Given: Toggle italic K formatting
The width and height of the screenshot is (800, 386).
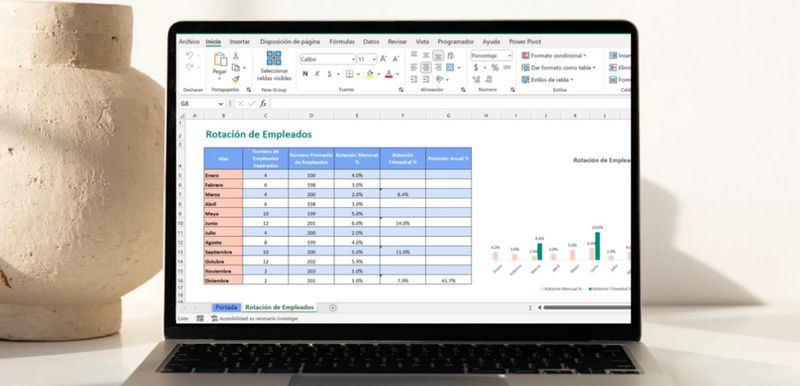Looking at the screenshot, I should [317, 74].
